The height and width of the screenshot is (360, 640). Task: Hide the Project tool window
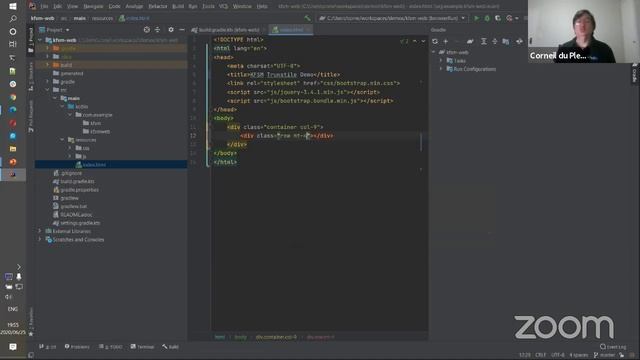182,30
